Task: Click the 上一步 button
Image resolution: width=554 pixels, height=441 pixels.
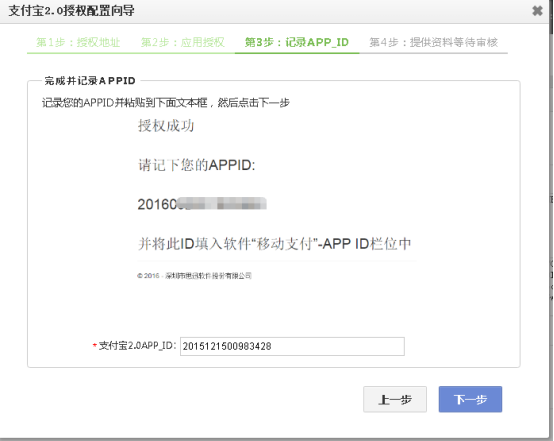Action: click(395, 399)
